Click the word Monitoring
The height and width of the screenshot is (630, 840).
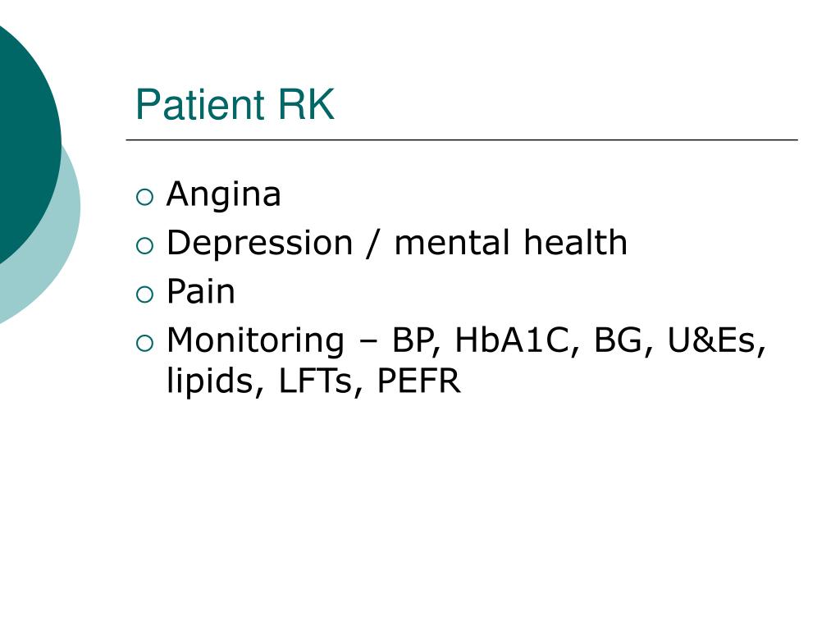point(256,341)
